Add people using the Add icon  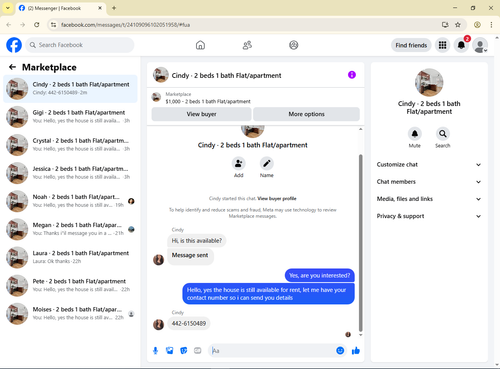(x=239, y=163)
